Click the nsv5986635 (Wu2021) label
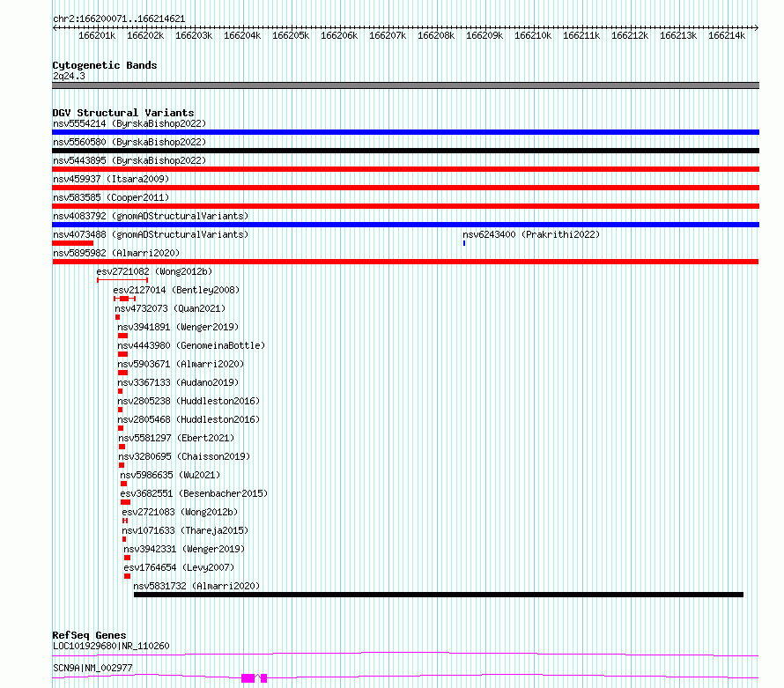 click(170, 475)
